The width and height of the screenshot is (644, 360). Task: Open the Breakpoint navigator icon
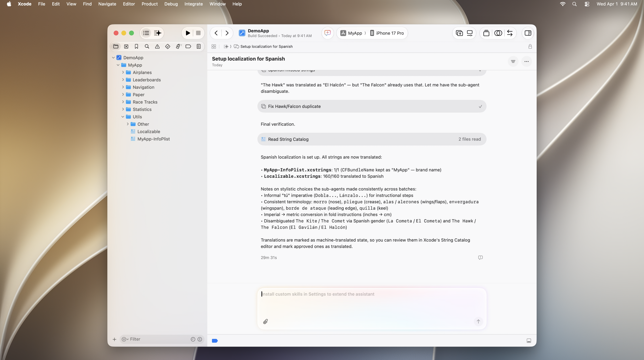pyautogui.click(x=188, y=46)
